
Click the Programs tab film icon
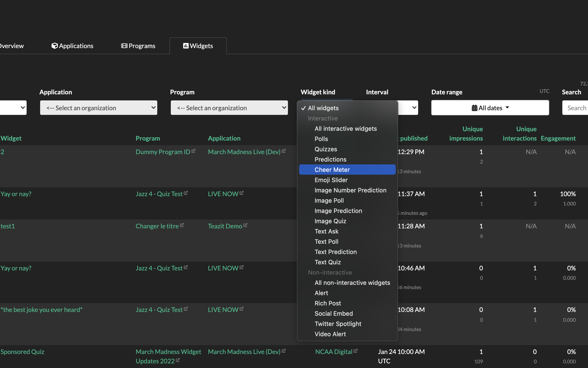[x=124, y=46]
